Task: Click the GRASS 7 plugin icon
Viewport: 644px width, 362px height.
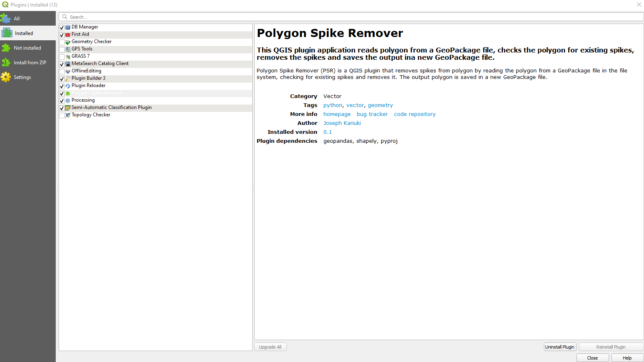Action: (68, 57)
